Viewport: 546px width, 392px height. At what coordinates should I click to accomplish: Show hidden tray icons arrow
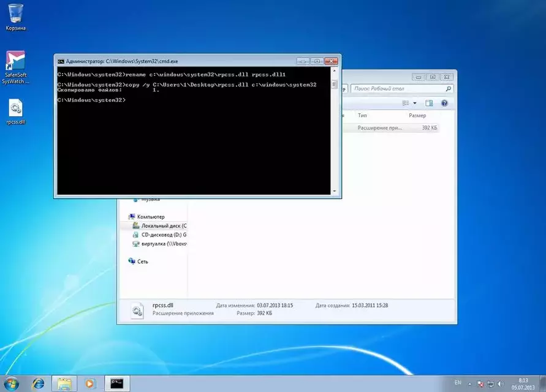[470, 383]
